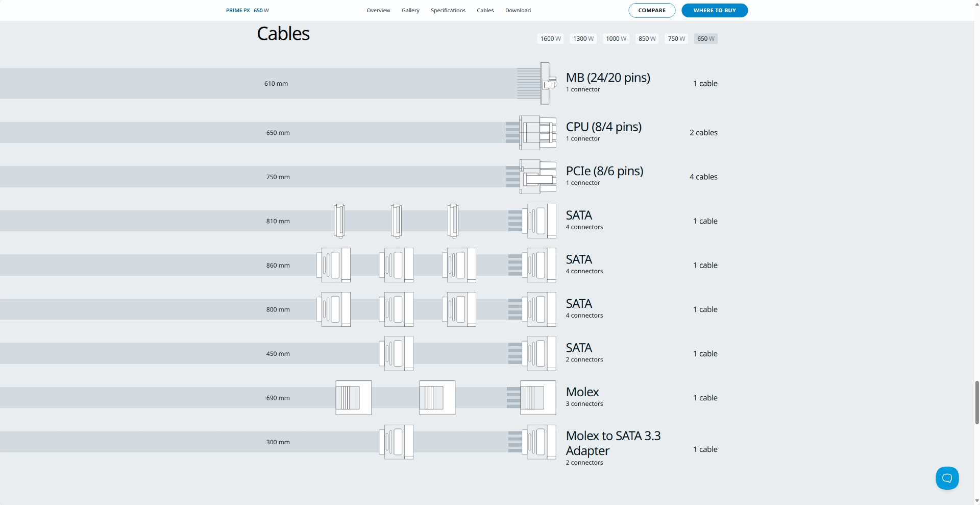Click the leftmost connector on 860 mm SATA cable

(333, 266)
